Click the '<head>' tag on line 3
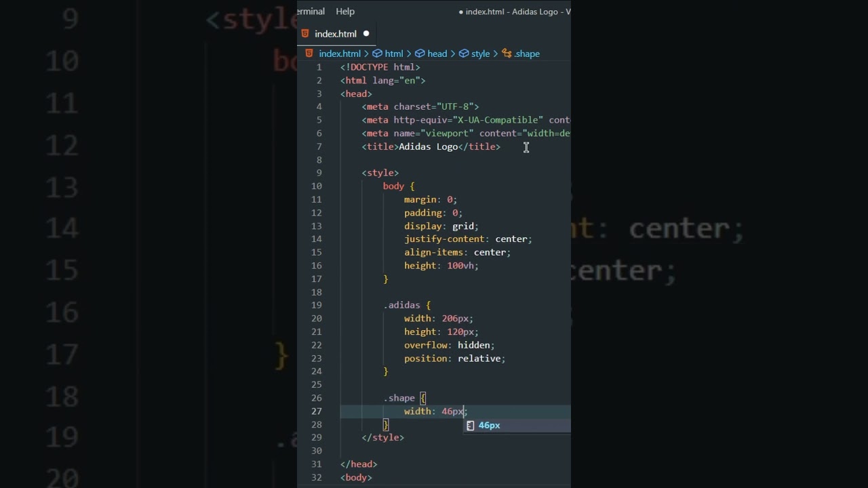 coord(356,94)
